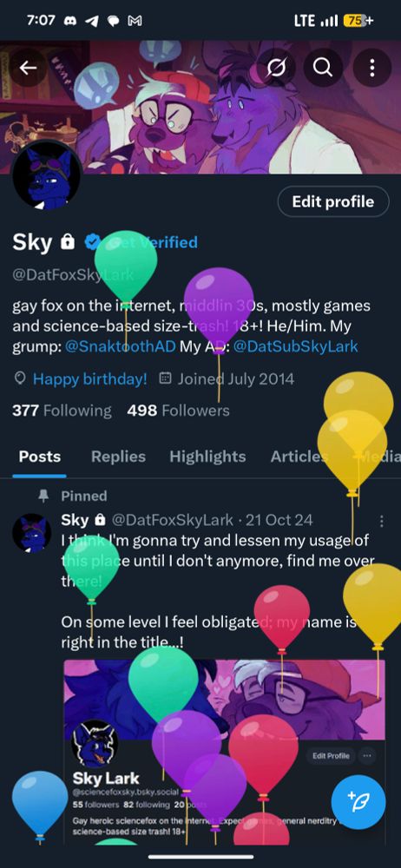Switch to the Highlights tab
401x868 pixels.
coord(207,457)
